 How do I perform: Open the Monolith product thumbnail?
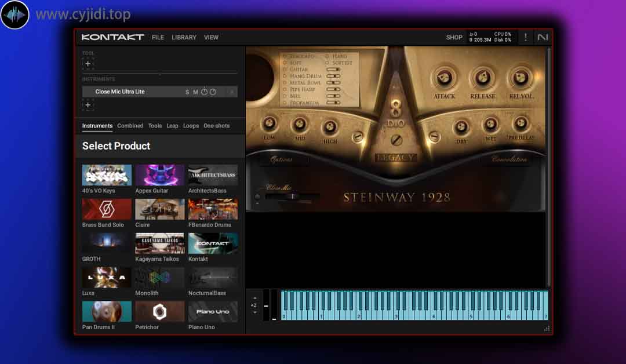click(x=160, y=278)
